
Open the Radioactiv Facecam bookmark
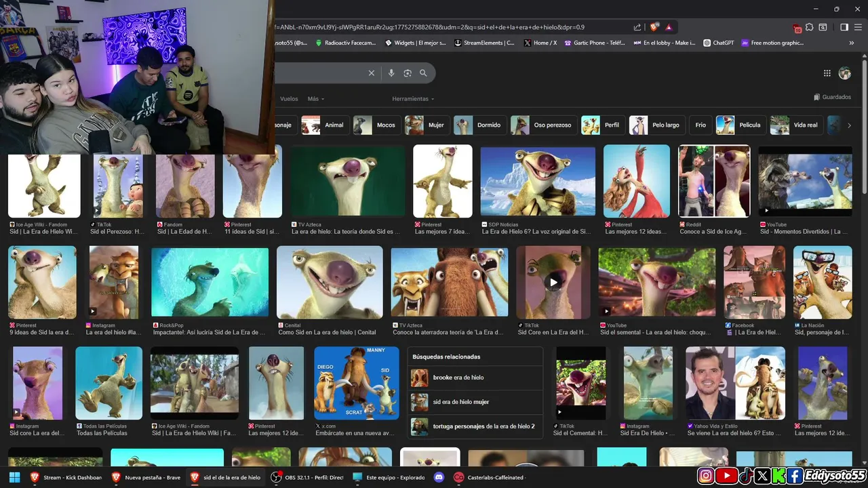(x=345, y=43)
